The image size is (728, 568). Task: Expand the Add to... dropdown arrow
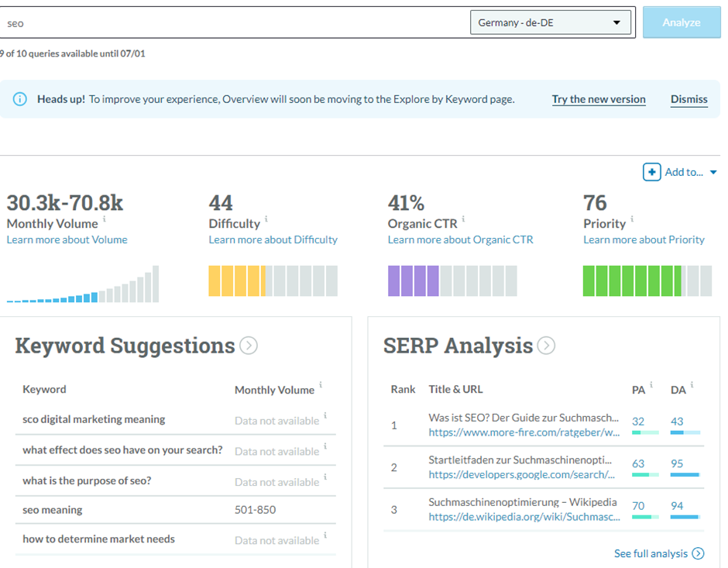tap(713, 173)
